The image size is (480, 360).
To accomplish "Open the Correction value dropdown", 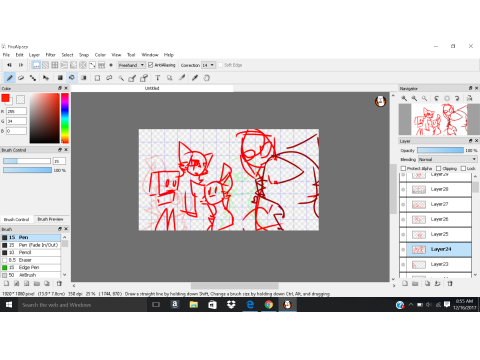I will click(x=208, y=65).
